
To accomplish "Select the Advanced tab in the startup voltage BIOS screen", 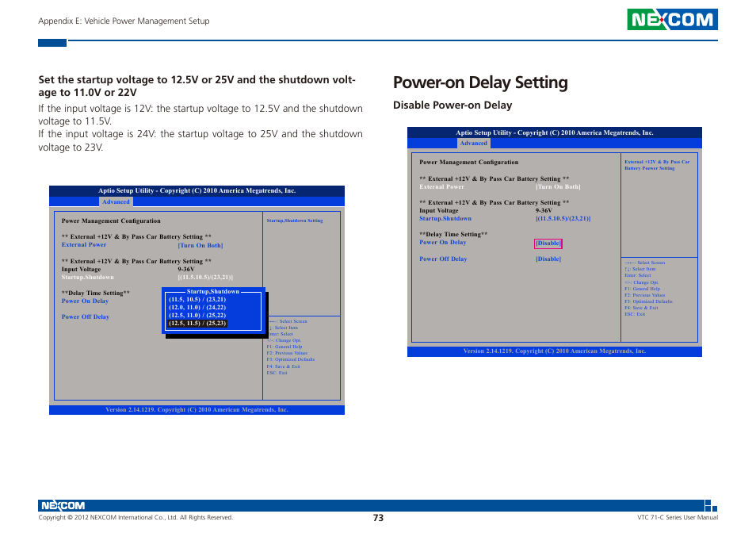I will pyautogui.click(x=116, y=201).
